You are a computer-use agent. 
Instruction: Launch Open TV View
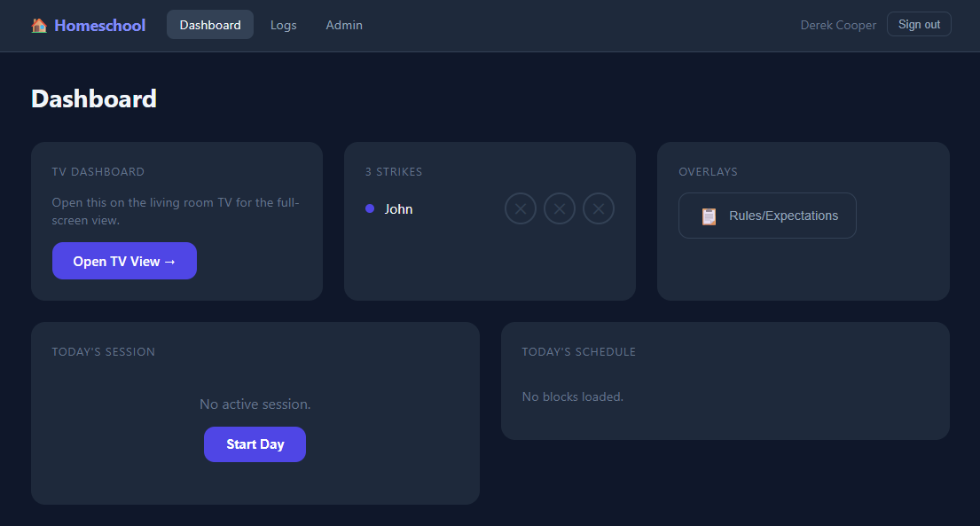[124, 261]
